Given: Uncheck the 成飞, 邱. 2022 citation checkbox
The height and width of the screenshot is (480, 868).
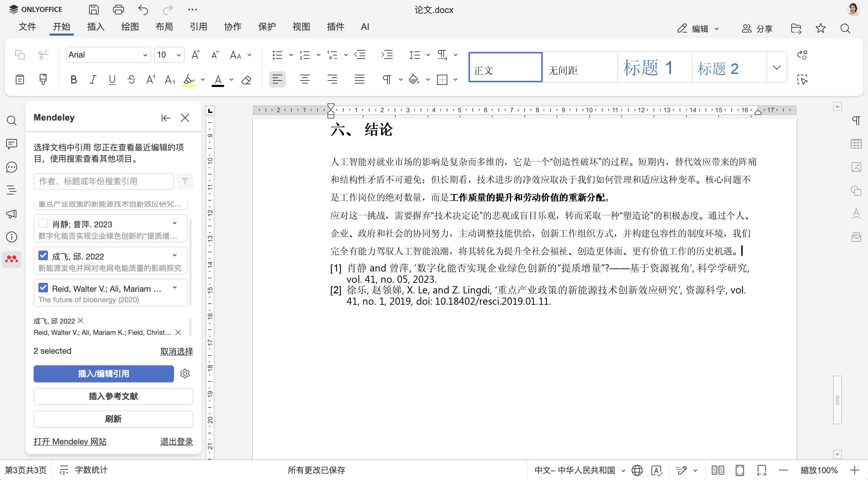Looking at the screenshot, I should point(43,255).
